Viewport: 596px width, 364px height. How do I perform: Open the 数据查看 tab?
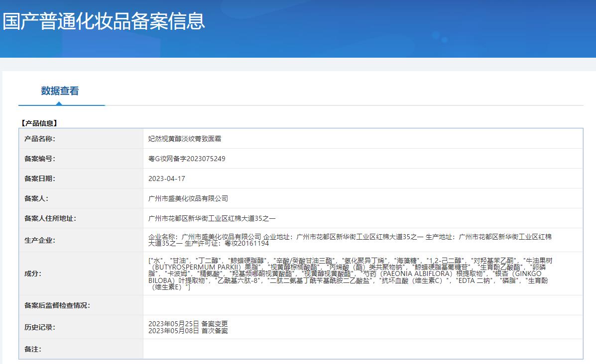coord(60,91)
